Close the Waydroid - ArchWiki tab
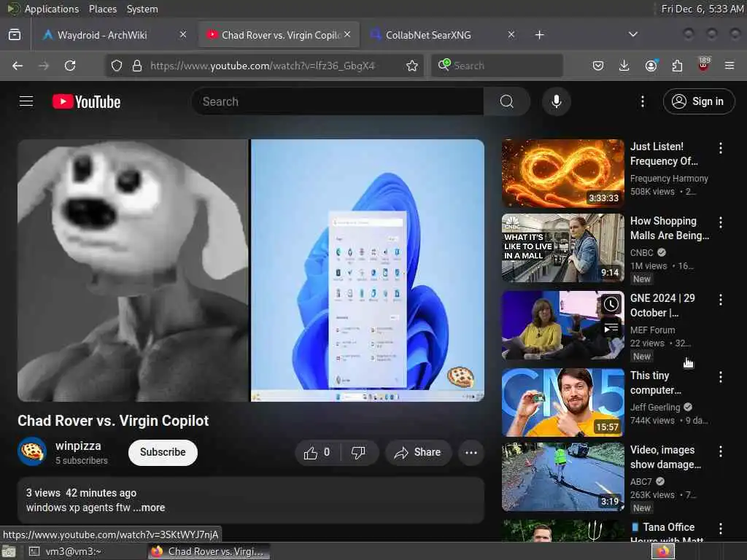747x560 pixels. point(183,34)
